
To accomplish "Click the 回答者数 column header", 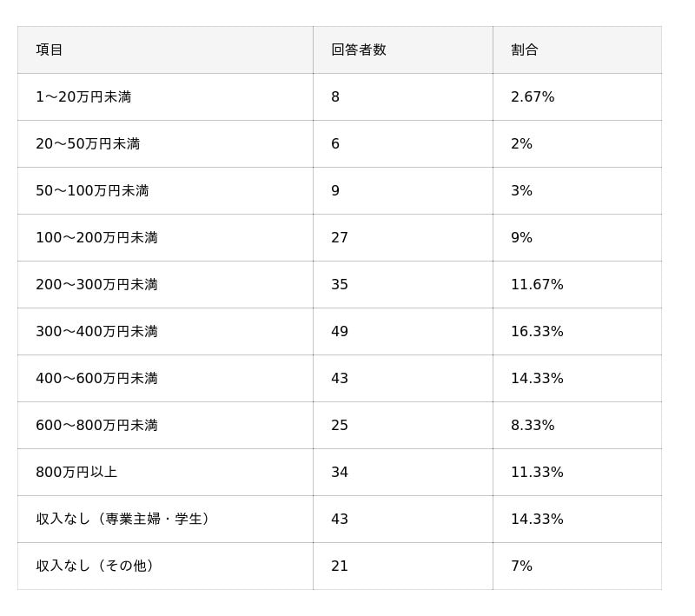I will tap(358, 50).
